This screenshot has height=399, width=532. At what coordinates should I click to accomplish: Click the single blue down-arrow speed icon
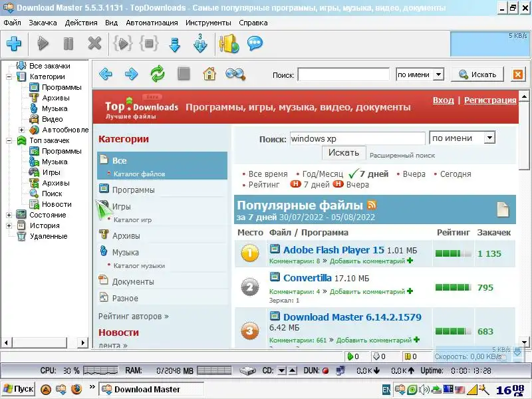(x=174, y=44)
